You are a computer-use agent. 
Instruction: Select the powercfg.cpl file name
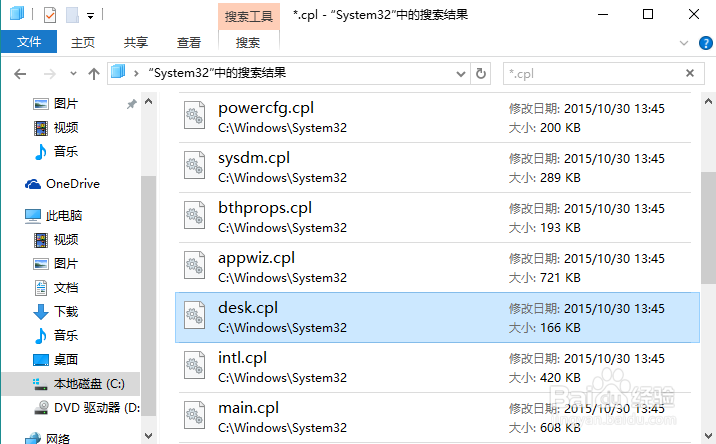[266, 108]
